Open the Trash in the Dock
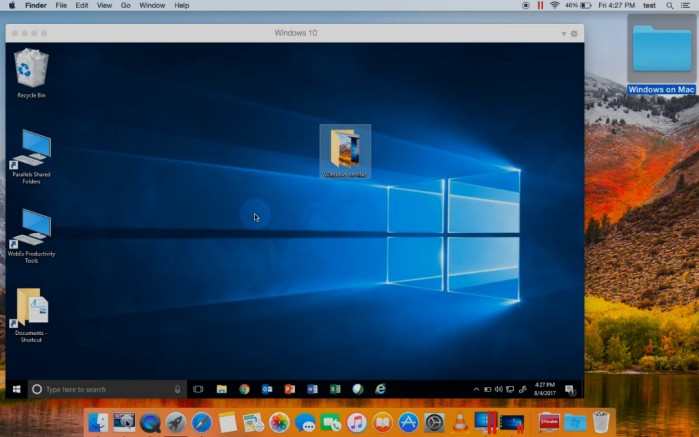699x437 pixels. click(x=601, y=421)
